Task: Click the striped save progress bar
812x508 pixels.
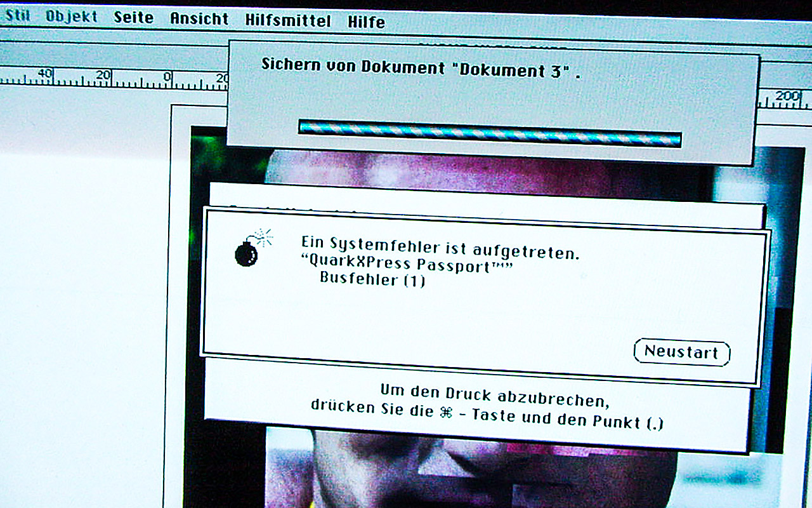Action: point(490,133)
